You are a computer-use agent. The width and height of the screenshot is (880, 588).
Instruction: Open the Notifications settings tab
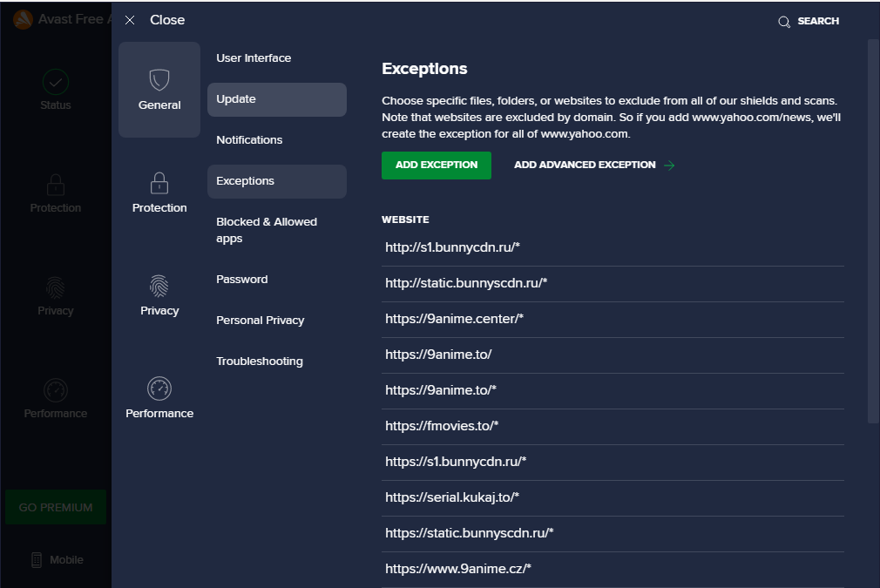click(277, 140)
